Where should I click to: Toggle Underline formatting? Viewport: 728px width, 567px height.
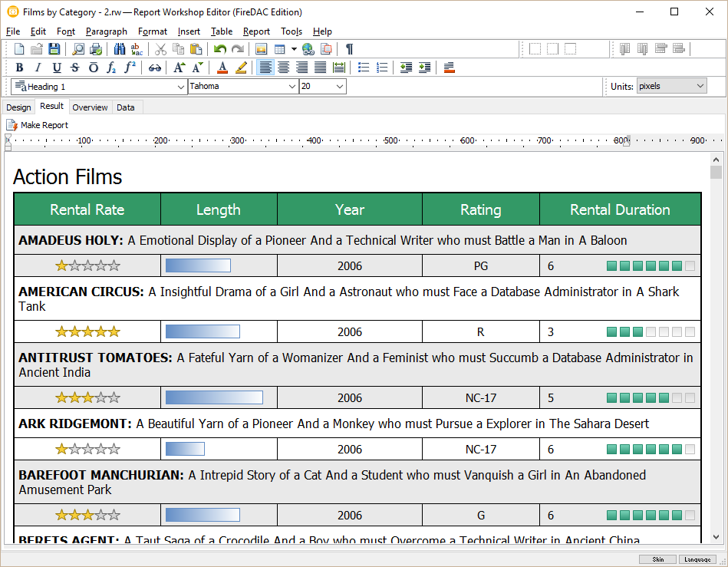point(56,68)
